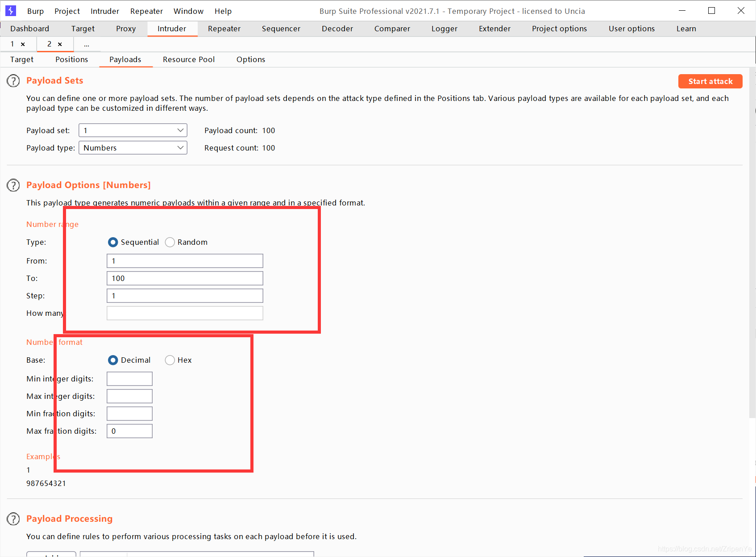Open the Intruder Options sub-tab
Viewport: 756px width, 557px height.
(x=251, y=59)
